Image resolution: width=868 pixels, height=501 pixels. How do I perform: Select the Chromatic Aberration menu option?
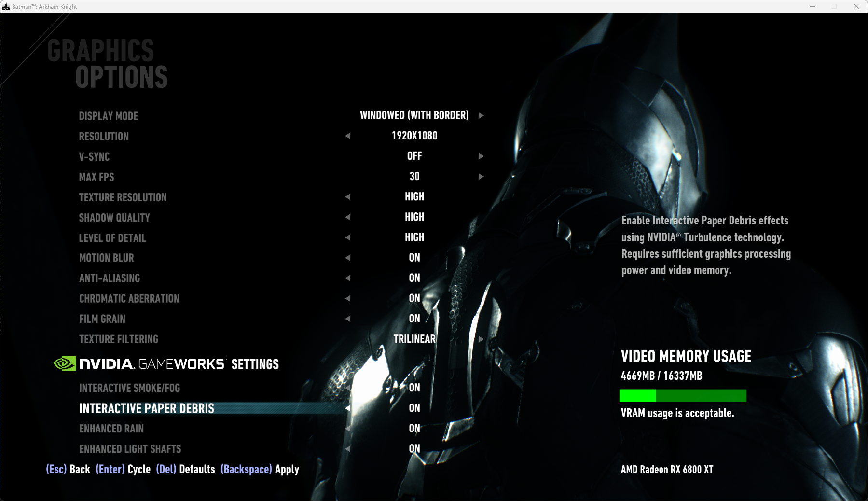click(129, 298)
